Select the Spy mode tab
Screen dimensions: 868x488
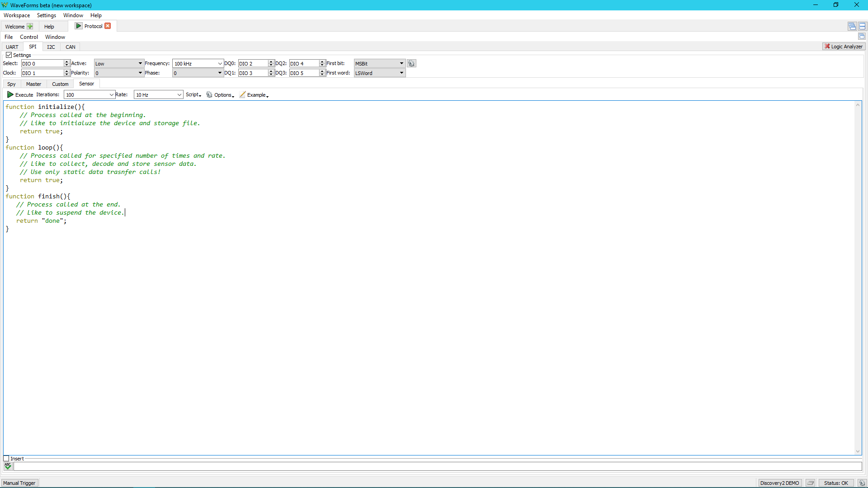click(11, 84)
